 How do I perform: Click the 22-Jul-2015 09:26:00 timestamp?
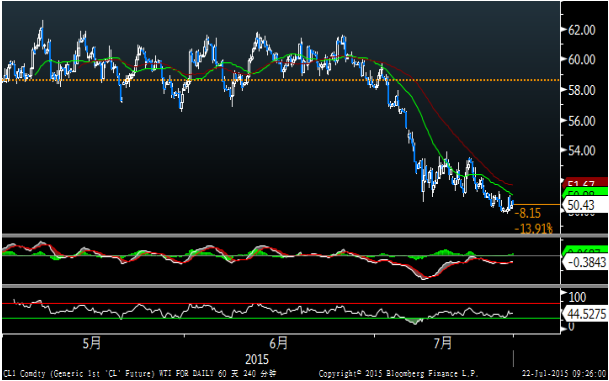(x=564, y=374)
